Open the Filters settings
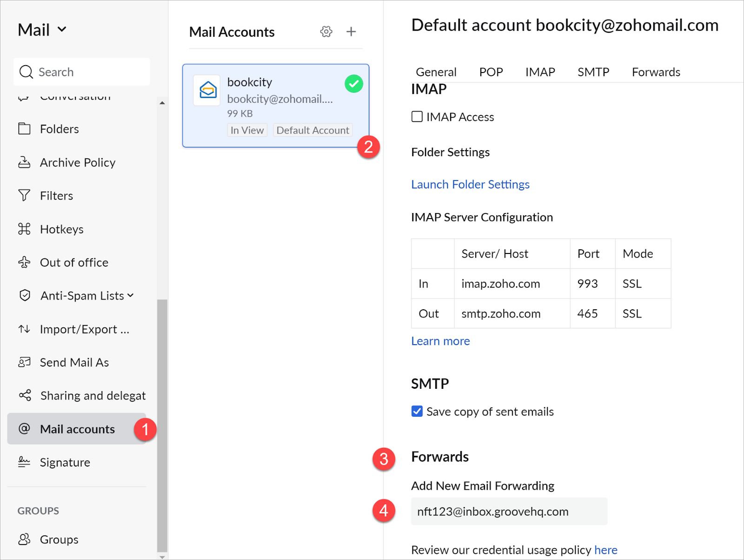 [56, 196]
